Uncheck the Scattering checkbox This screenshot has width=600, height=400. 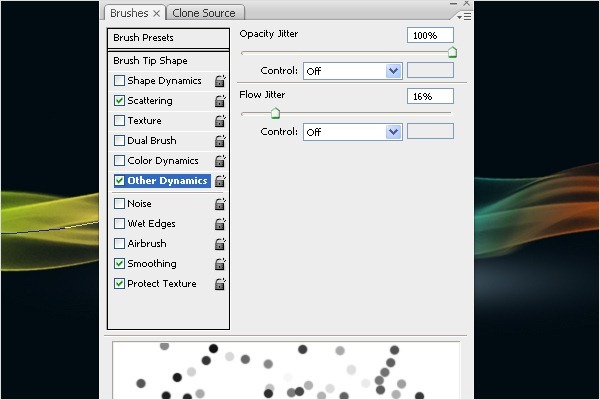click(119, 101)
